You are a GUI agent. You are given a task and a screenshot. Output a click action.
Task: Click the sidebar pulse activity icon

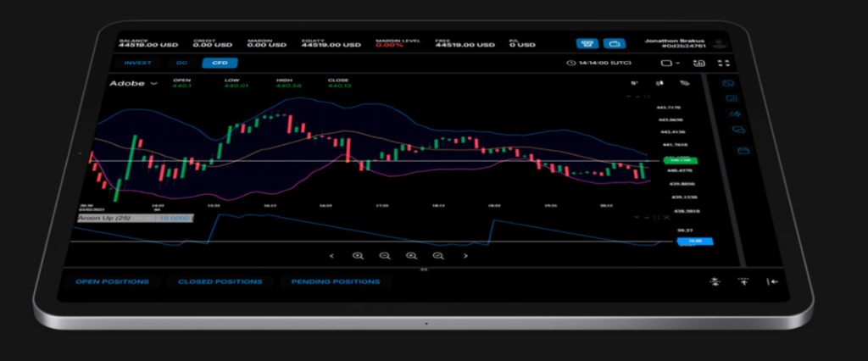(735, 114)
